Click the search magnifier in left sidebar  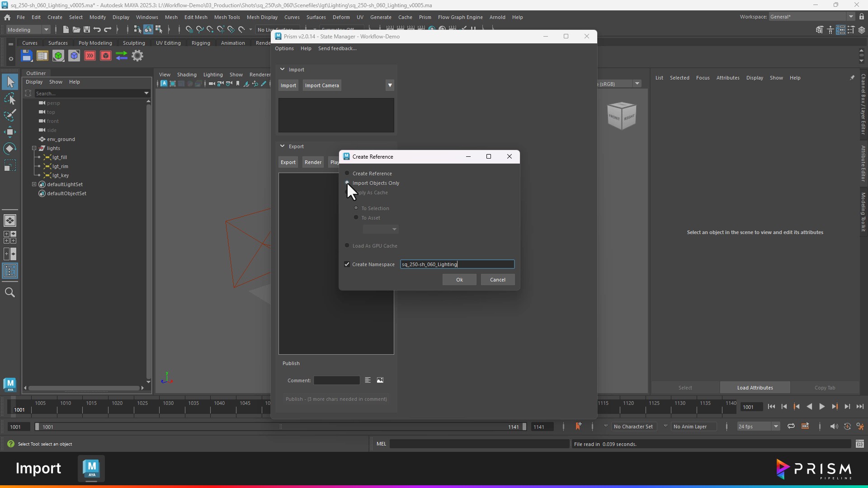(10, 292)
